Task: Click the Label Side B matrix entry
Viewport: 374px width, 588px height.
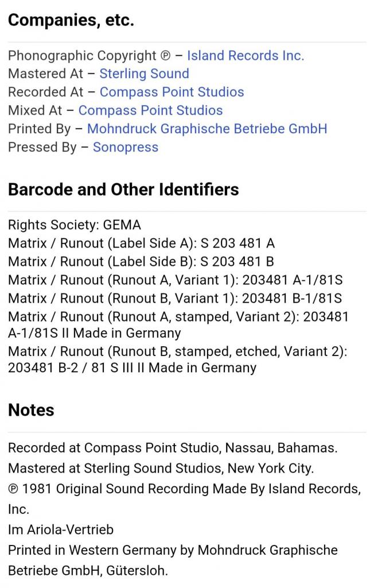Action: click(141, 262)
